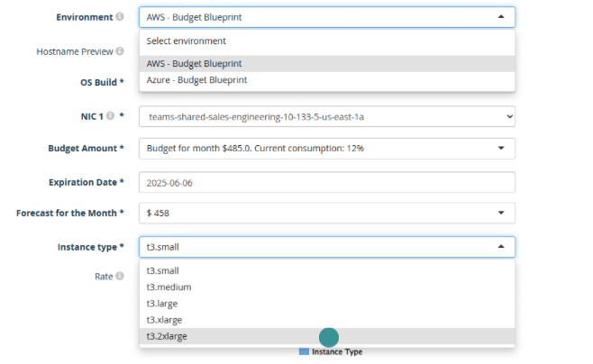
Task: Choose t3.2xlarge instance type
Action: pos(327,336)
